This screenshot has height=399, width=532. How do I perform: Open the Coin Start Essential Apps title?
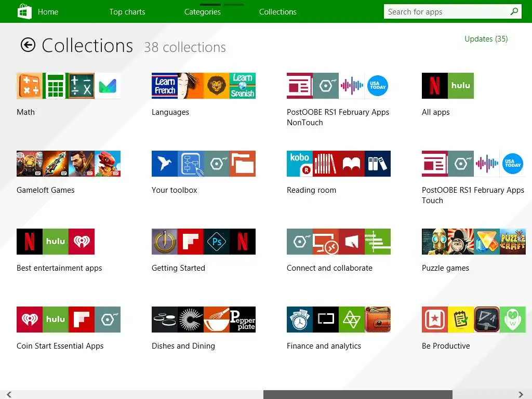pos(60,346)
